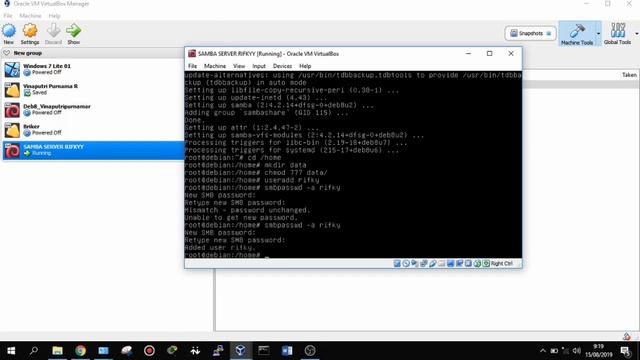Expand the Machine Tools dropdown arrow
This screenshot has width=640, height=360.
tap(598, 33)
